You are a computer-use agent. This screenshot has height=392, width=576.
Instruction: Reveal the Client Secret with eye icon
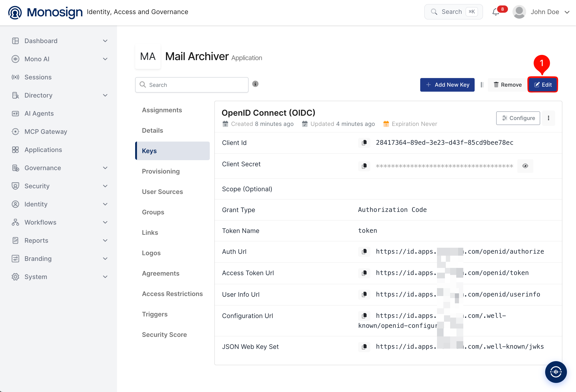tap(525, 166)
